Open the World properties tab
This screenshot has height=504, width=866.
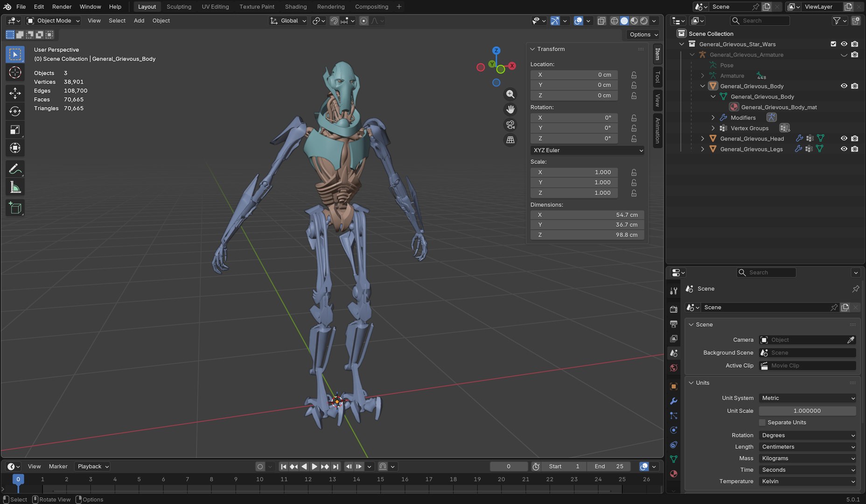tap(673, 368)
